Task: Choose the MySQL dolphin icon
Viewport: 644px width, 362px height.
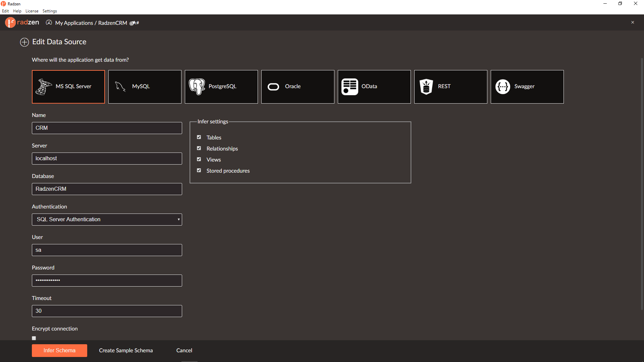Action: tap(120, 86)
